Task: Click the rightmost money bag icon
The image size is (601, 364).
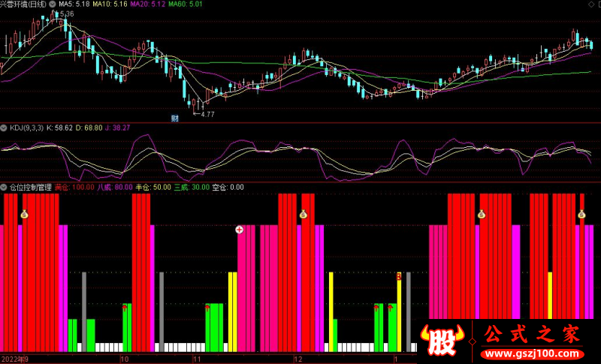Action: tap(581, 215)
